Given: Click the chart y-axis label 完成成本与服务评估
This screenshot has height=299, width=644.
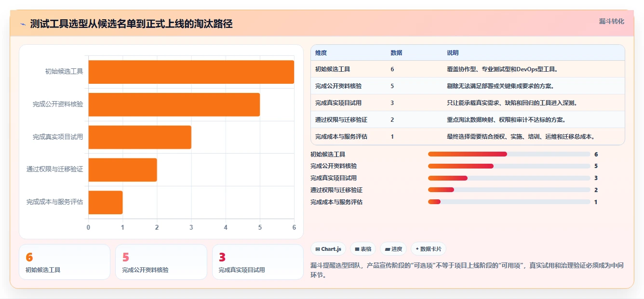Looking at the screenshot, I should 55,202.
